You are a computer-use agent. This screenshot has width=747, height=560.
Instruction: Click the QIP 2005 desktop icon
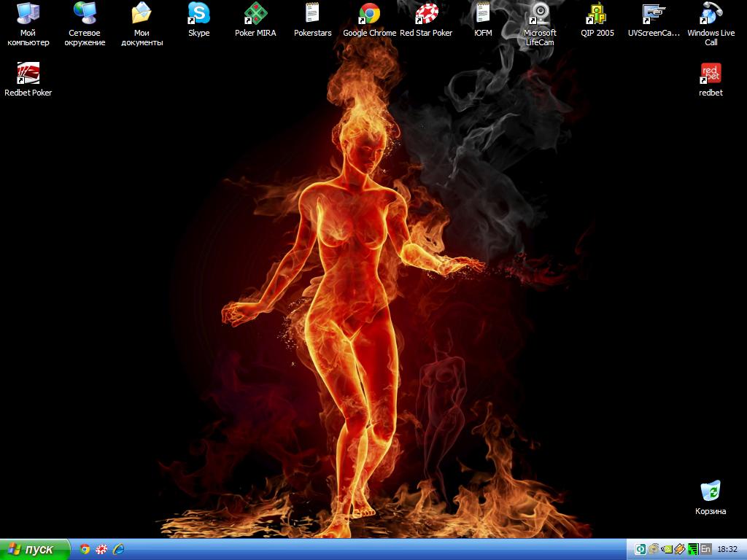[x=597, y=14]
